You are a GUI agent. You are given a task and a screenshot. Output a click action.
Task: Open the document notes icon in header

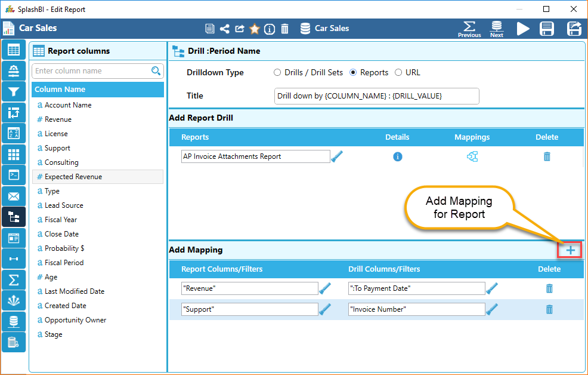coord(210,29)
